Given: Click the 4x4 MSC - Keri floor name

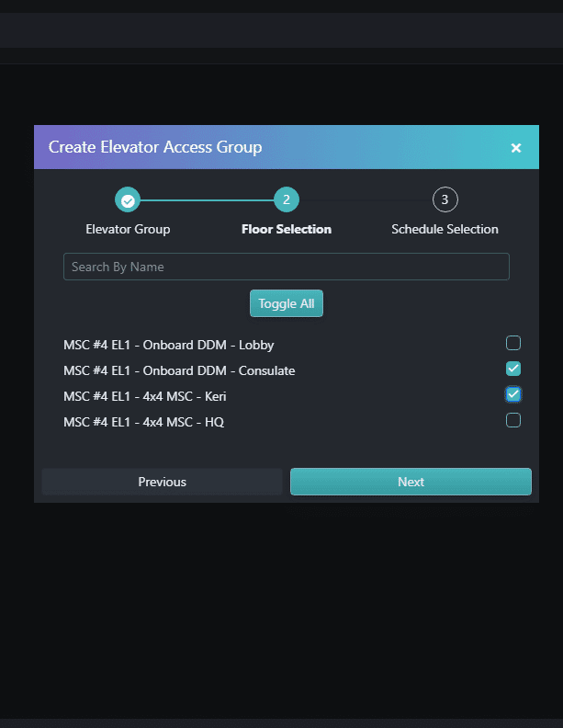Looking at the screenshot, I should tap(145, 396).
